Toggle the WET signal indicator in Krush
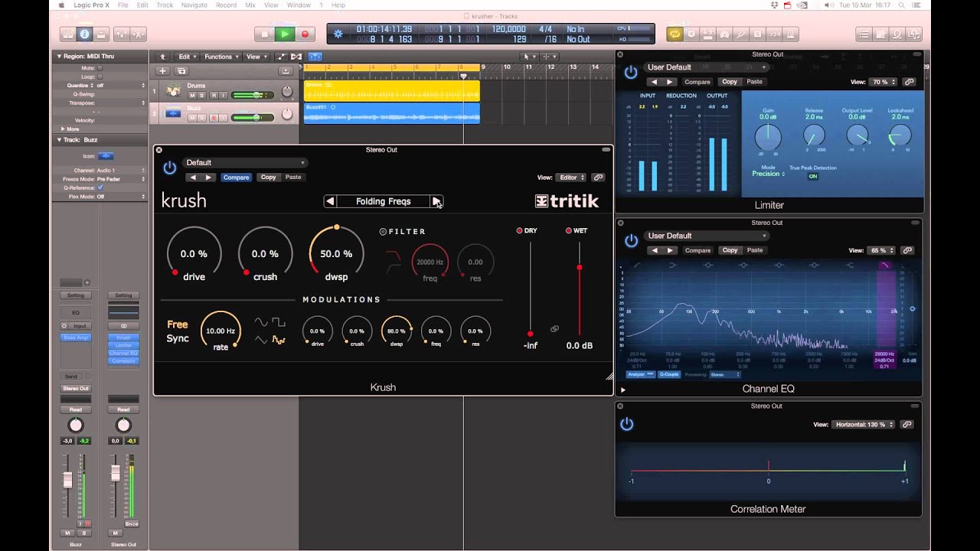 (569, 230)
